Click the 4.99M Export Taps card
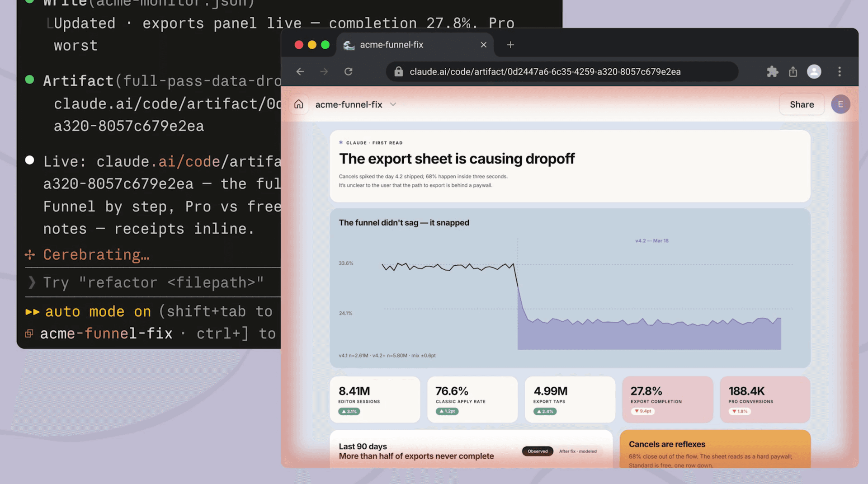868x484 pixels. coord(570,399)
